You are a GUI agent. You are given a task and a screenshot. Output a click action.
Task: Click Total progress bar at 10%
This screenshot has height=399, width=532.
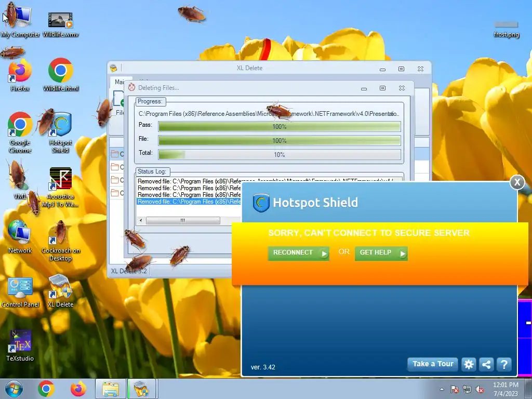point(279,155)
